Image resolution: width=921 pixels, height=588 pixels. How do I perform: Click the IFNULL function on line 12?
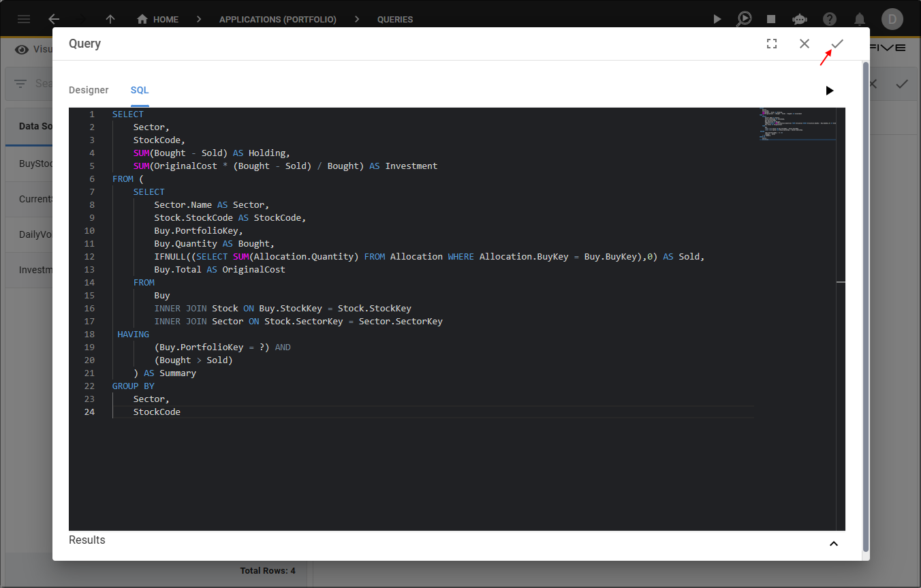[170, 256]
